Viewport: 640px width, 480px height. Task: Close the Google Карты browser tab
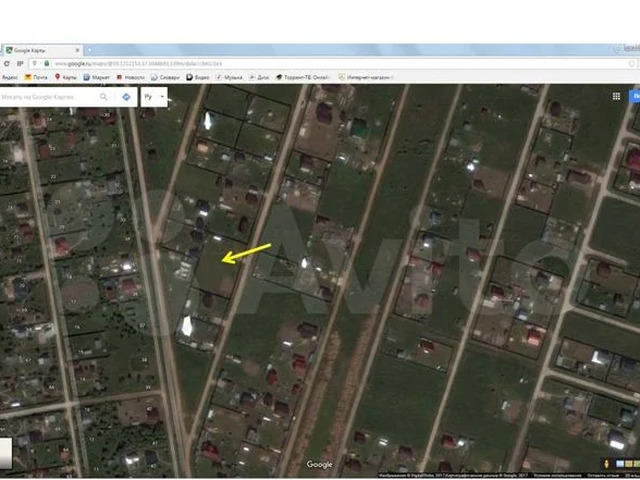78,50
